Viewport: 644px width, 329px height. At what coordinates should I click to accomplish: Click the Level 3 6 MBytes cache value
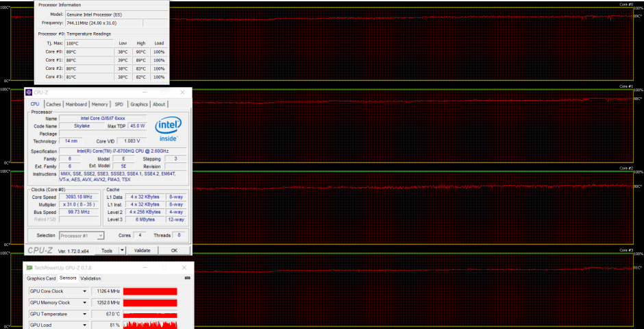pos(145,220)
